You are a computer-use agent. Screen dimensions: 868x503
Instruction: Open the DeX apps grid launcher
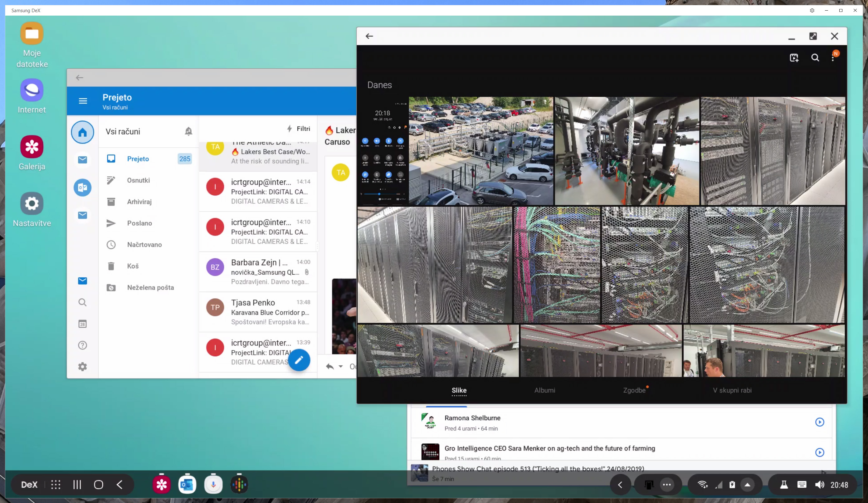[x=56, y=485]
